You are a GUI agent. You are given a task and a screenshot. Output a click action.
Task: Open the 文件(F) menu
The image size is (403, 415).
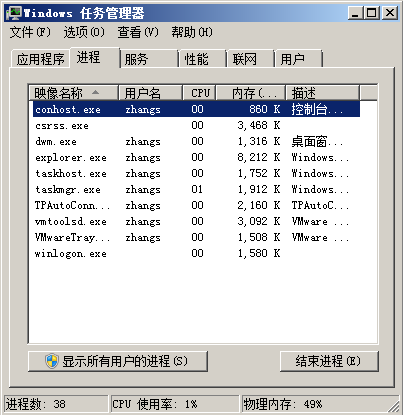30,32
